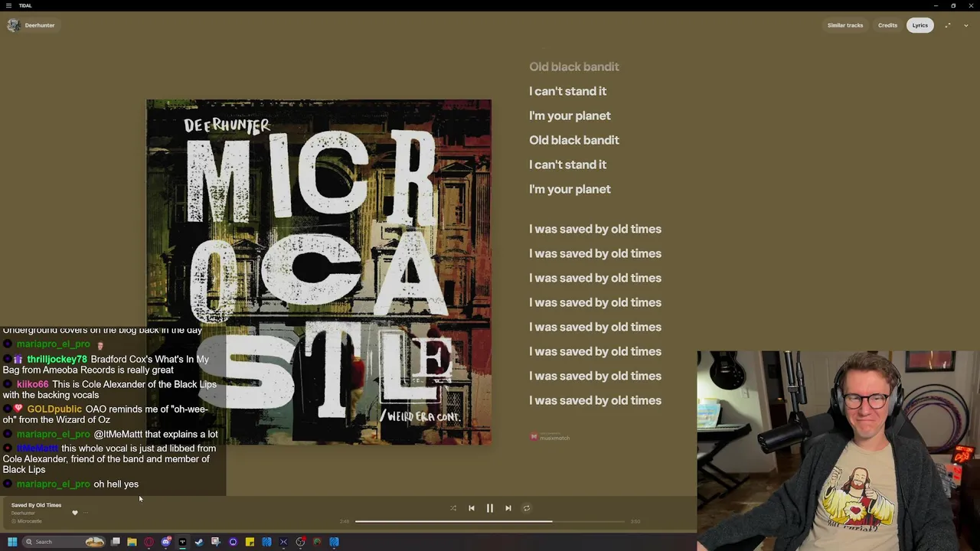This screenshot has width=980, height=551.
Task: Open Sticky Notes from the taskbar
Action: pyautogui.click(x=250, y=542)
